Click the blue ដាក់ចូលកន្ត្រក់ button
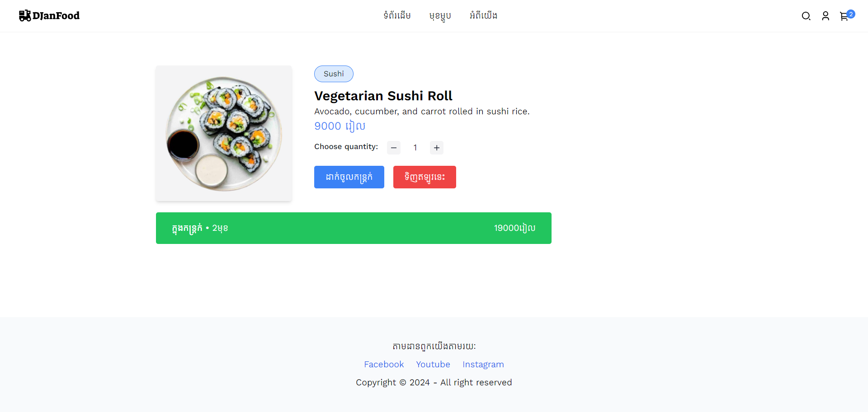 (349, 177)
